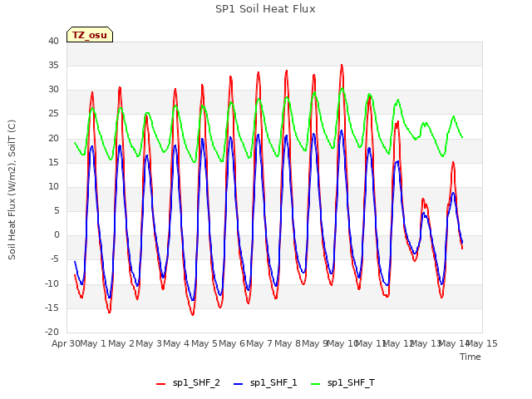Click the y-axis tick value -10
The image size is (532, 399).
(x=52, y=283)
